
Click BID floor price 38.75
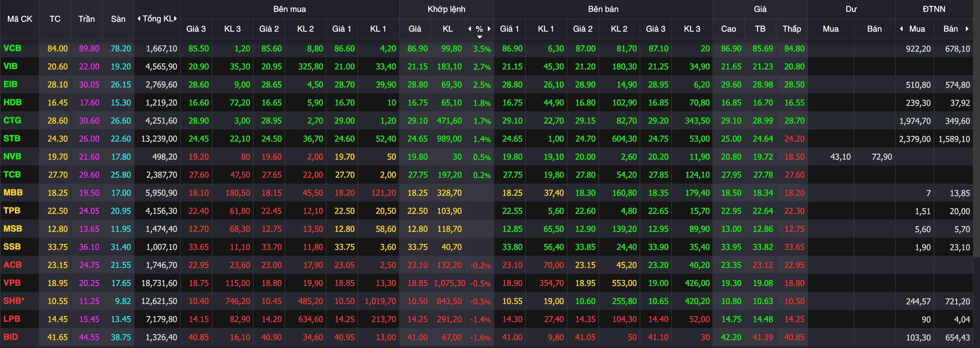point(121,337)
